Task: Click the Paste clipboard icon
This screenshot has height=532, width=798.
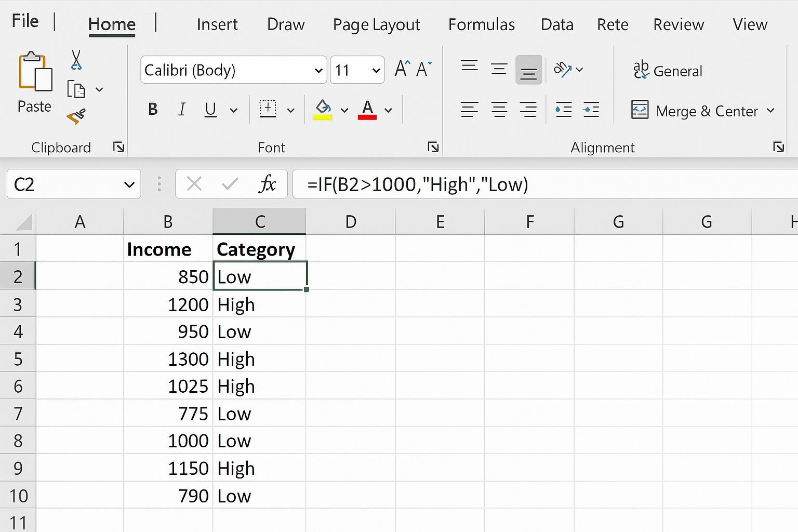Action: pos(35,72)
